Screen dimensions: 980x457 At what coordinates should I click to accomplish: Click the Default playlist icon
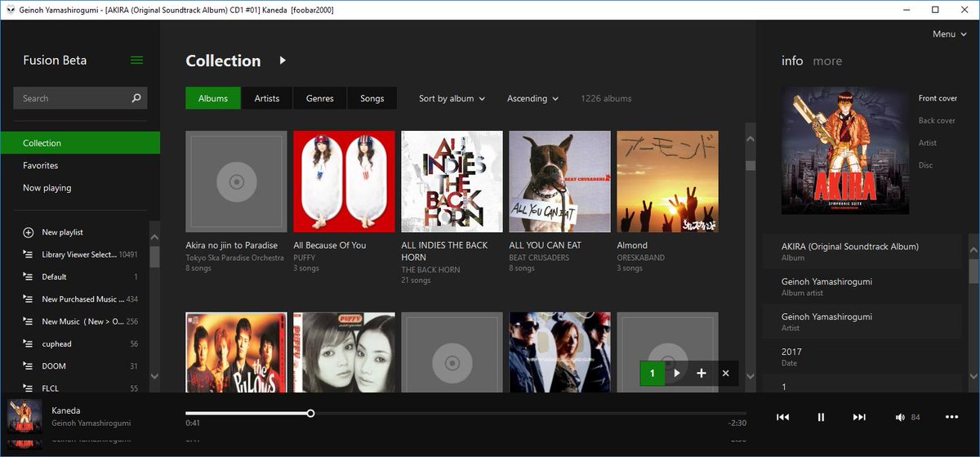pyautogui.click(x=28, y=276)
